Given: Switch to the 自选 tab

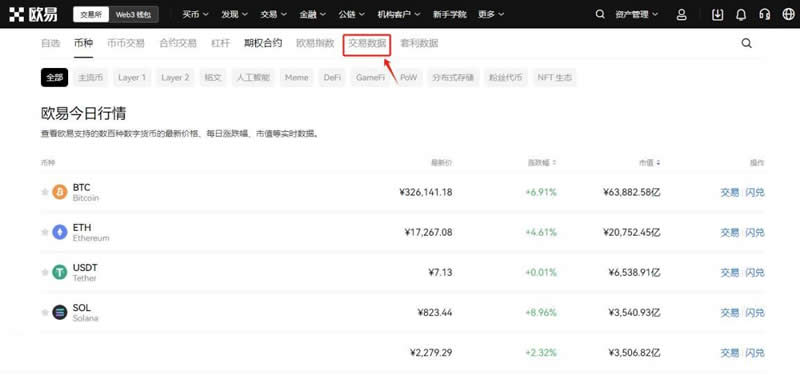Looking at the screenshot, I should (x=51, y=43).
